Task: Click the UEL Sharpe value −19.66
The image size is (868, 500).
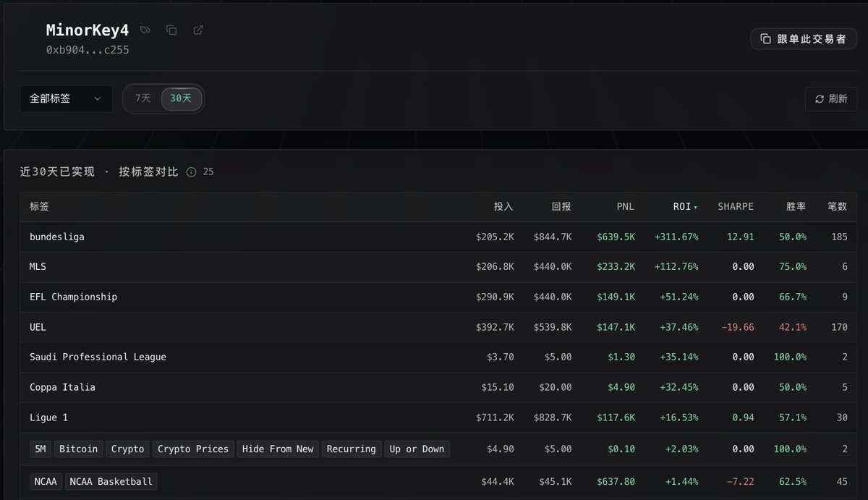Action: [738, 327]
